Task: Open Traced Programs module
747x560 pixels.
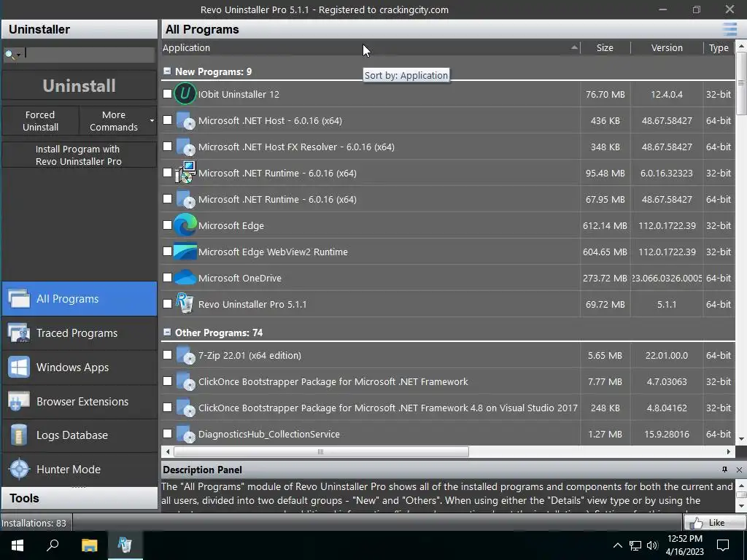Action: click(79, 332)
